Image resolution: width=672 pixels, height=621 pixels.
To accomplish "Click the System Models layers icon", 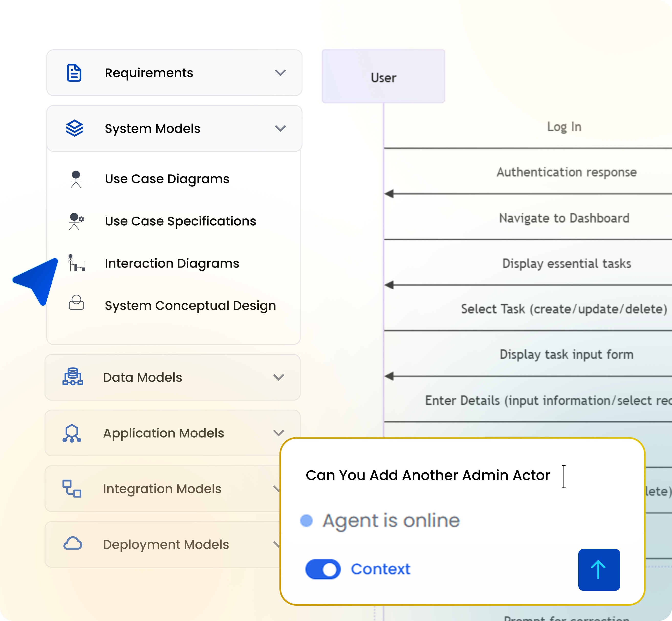I will pyautogui.click(x=74, y=128).
